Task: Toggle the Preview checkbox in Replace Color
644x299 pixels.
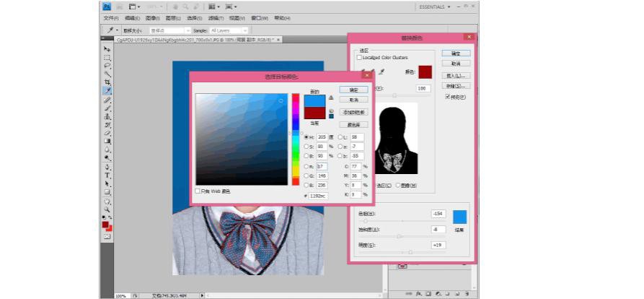Action: coord(448,97)
